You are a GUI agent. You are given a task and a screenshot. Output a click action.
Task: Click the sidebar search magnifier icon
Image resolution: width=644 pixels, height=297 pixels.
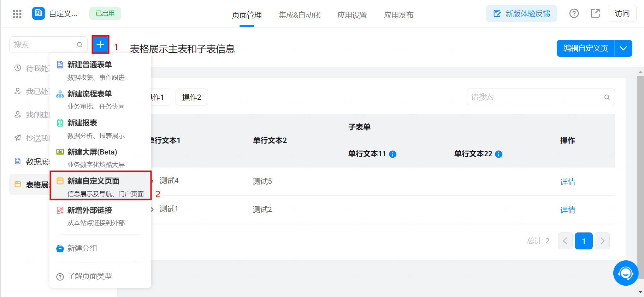click(80, 45)
